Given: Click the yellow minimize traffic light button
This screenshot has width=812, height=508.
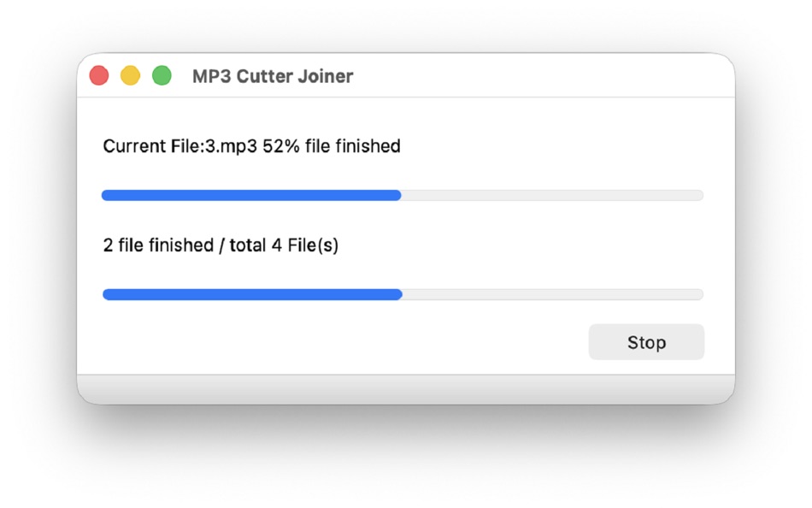Looking at the screenshot, I should pyautogui.click(x=131, y=75).
